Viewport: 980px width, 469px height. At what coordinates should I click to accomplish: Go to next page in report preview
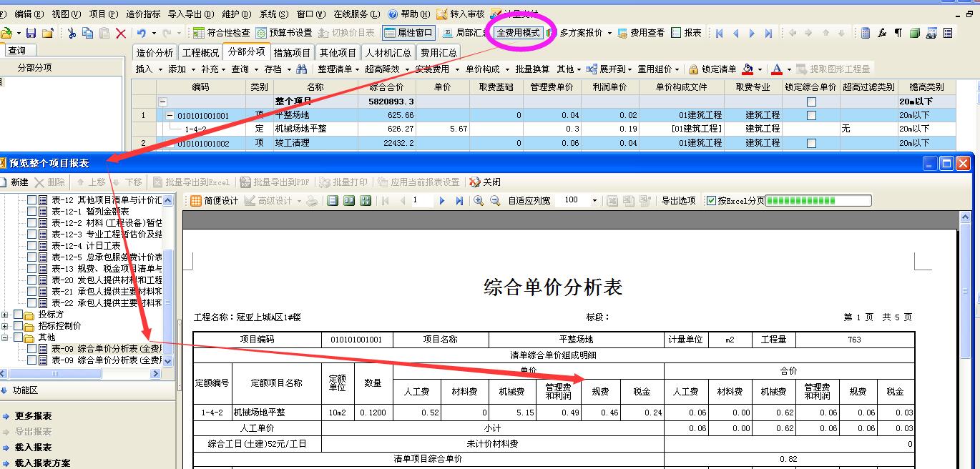click(442, 201)
